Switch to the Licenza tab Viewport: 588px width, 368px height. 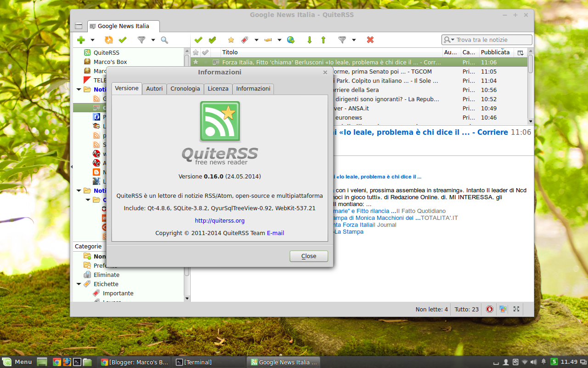[218, 89]
